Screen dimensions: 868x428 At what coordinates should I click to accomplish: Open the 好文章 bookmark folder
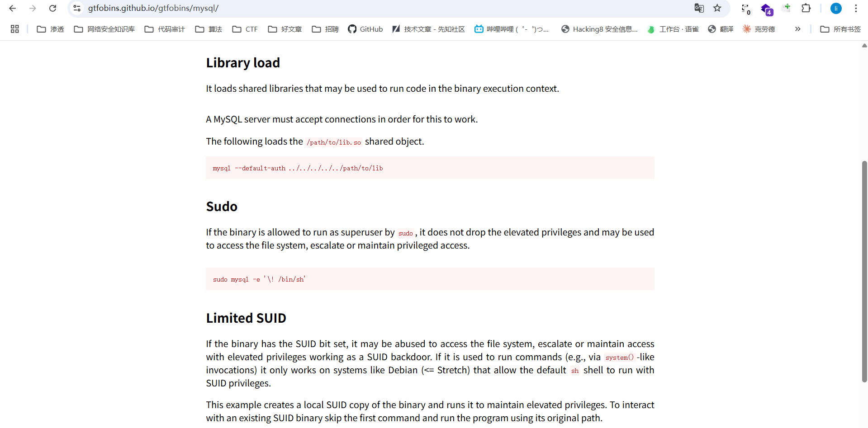coord(285,29)
